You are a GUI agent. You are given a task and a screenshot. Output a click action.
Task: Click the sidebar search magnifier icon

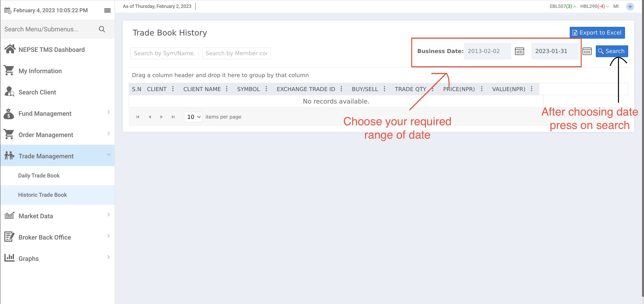pyautogui.click(x=102, y=29)
